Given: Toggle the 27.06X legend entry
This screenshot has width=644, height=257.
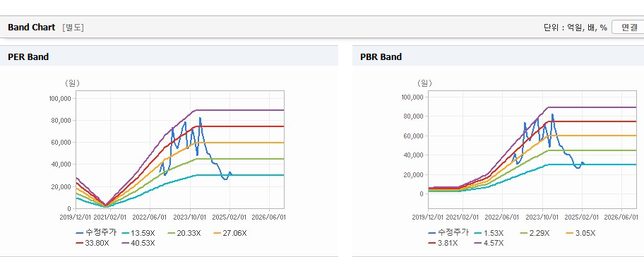Looking at the screenshot, I should (230, 233).
